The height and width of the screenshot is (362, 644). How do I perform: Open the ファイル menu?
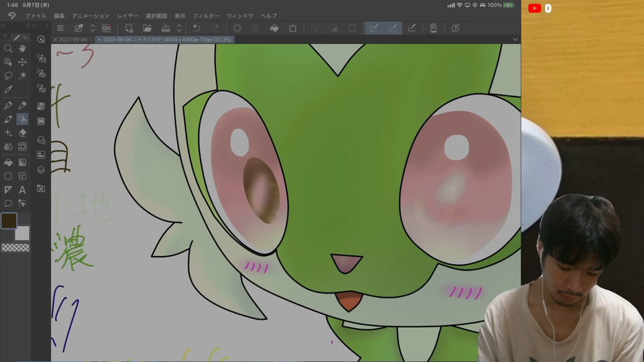point(36,16)
